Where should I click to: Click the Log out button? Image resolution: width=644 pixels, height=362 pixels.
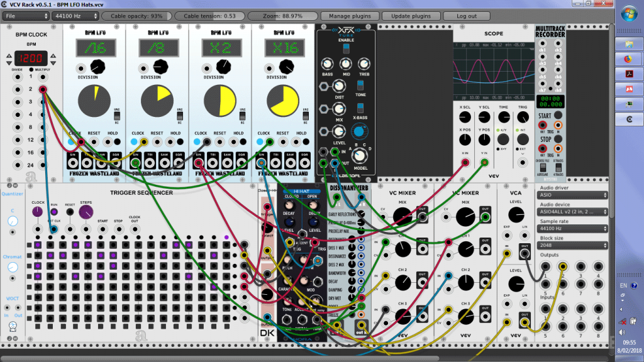467,16
